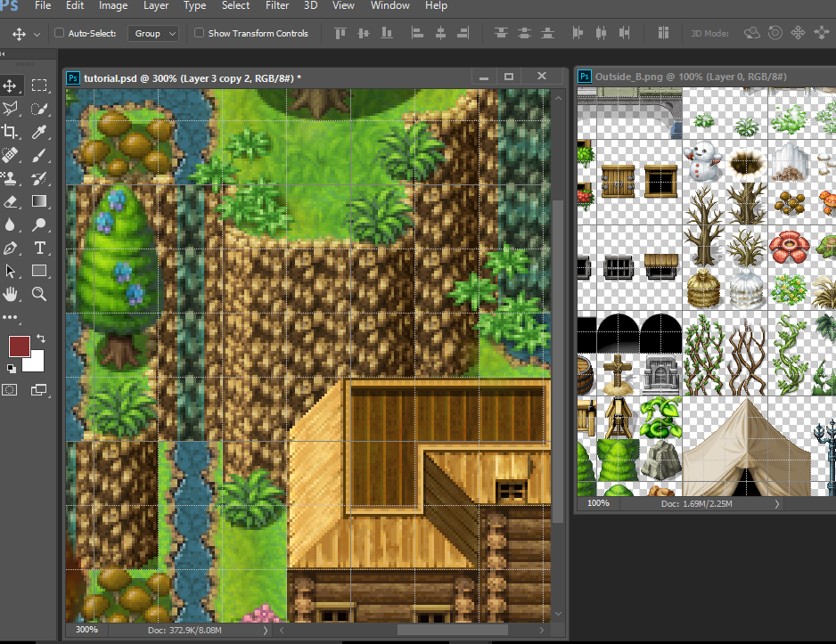
Task: Click the align left edges icon
Action: tap(417, 33)
